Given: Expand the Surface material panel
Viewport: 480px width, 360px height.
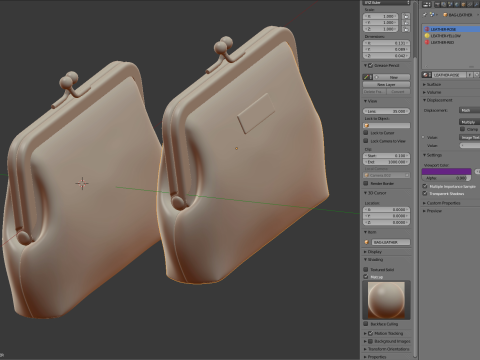Looking at the screenshot, I should 425,84.
